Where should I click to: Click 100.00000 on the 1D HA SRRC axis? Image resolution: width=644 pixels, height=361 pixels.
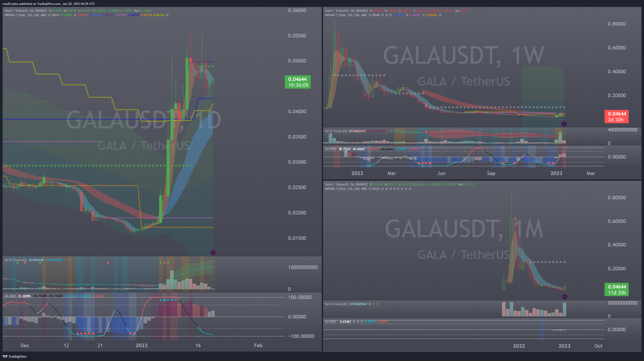point(300,297)
